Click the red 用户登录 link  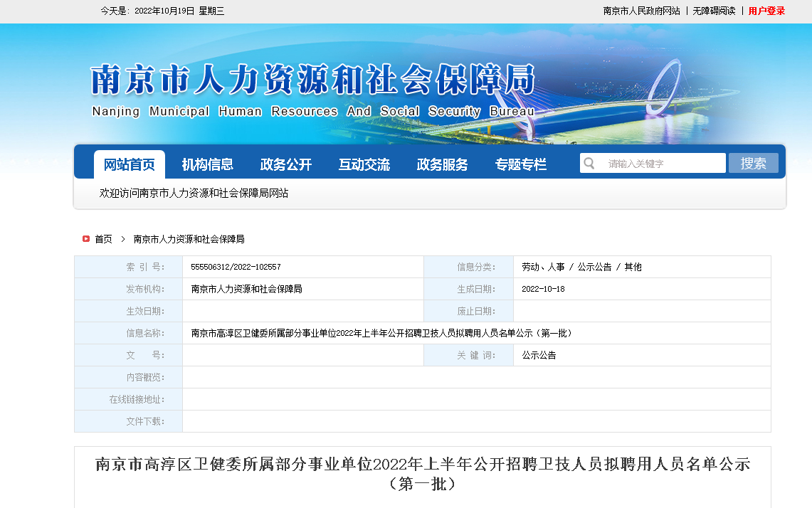point(766,11)
